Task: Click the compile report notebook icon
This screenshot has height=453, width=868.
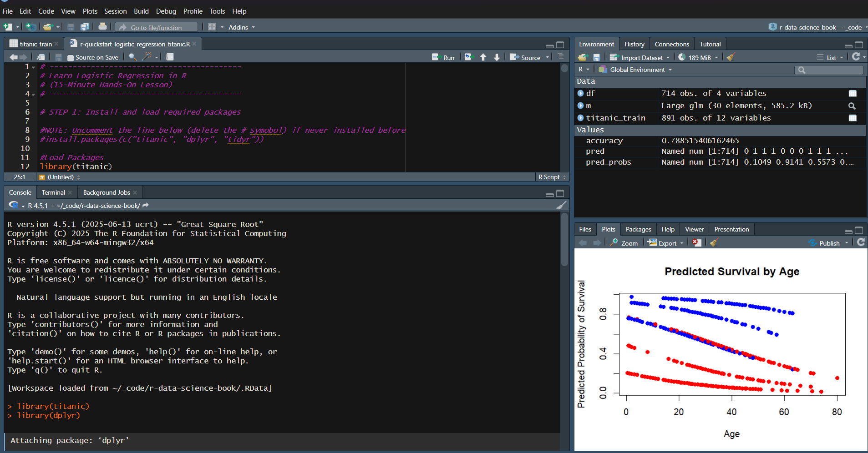Action: (170, 57)
